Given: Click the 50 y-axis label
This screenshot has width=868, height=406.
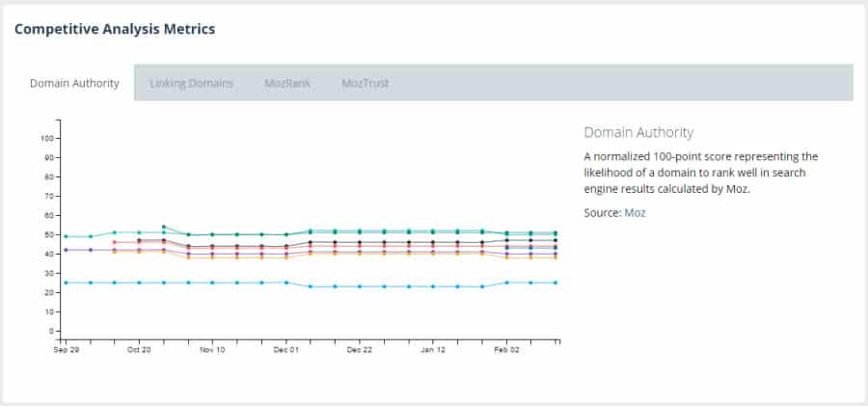Looking at the screenshot, I should point(49,235).
